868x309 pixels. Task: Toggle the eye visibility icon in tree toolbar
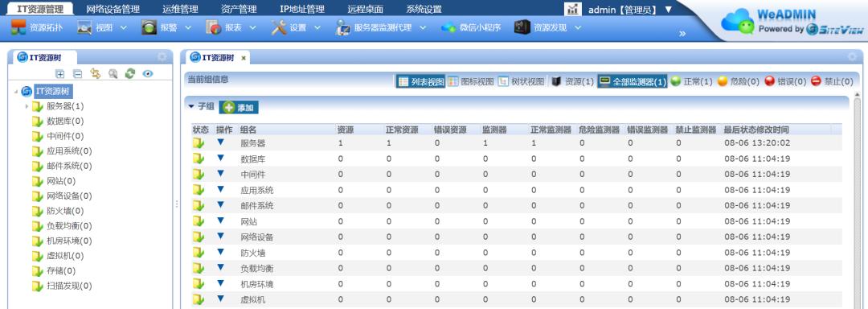pos(147,74)
